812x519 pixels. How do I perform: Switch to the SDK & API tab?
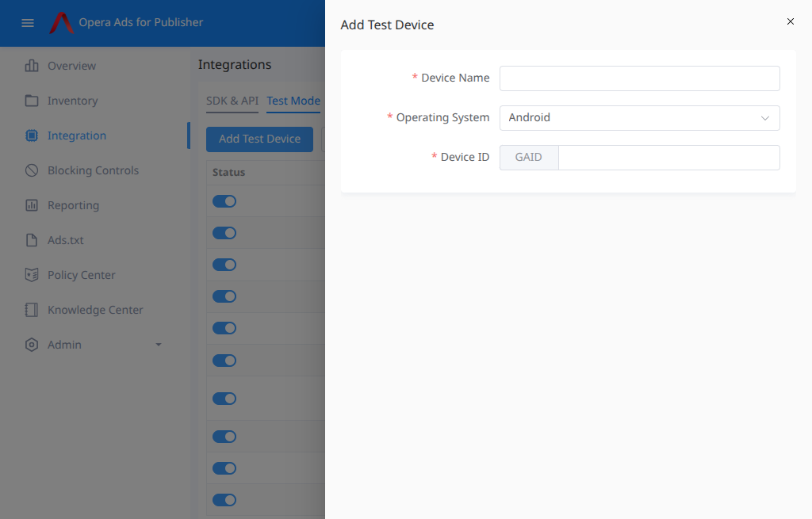(232, 101)
